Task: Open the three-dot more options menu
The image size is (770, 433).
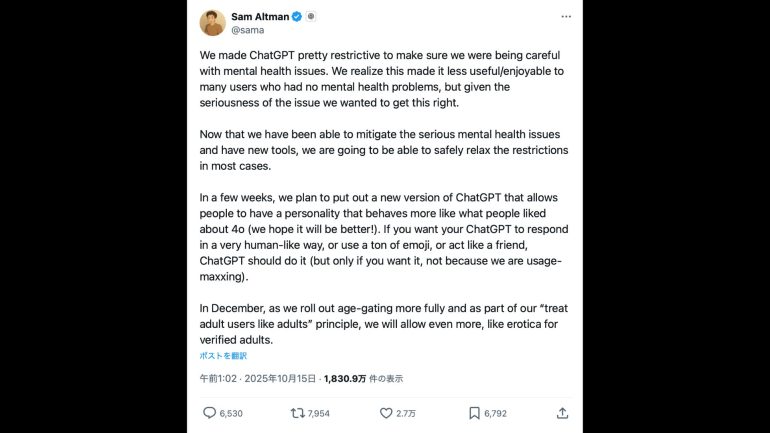Action: pyautogui.click(x=566, y=17)
